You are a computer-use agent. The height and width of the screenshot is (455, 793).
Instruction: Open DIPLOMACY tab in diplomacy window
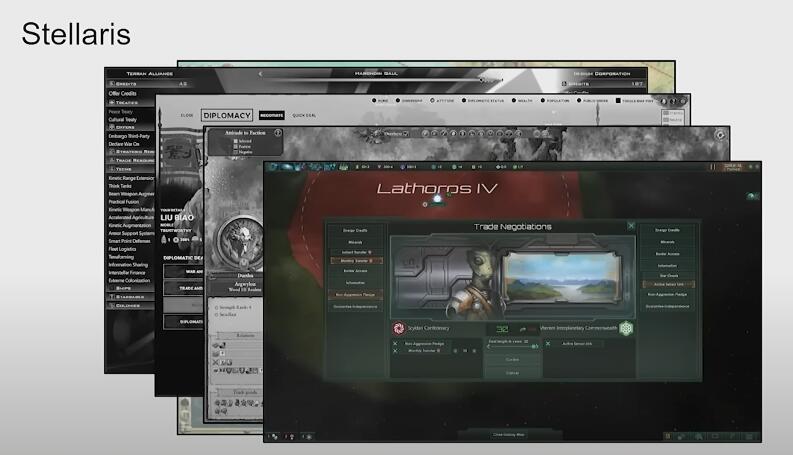click(227, 115)
